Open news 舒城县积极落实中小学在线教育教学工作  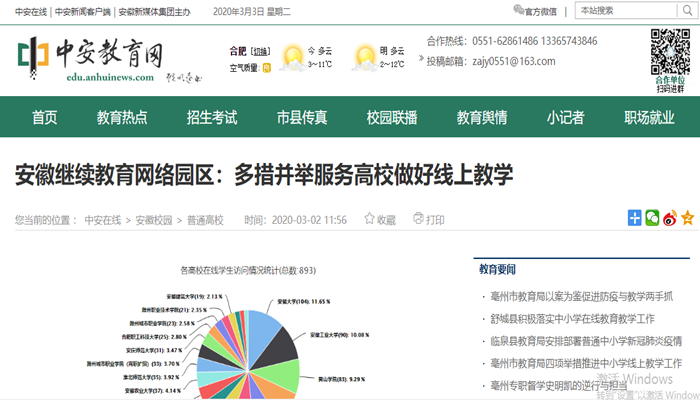click(x=572, y=319)
